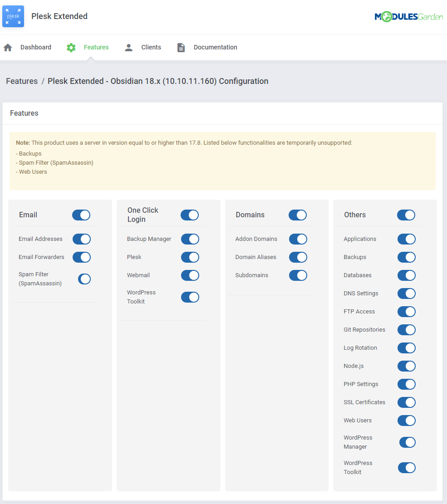This screenshot has width=447, height=504.
Task: Toggle WordPress Manager switch
Action: (408, 442)
